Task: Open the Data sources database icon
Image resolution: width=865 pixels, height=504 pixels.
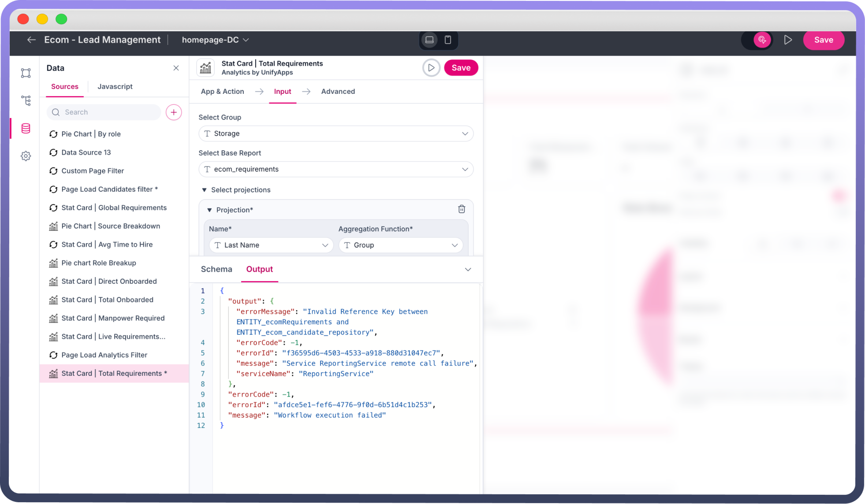Action: point(26,128)
